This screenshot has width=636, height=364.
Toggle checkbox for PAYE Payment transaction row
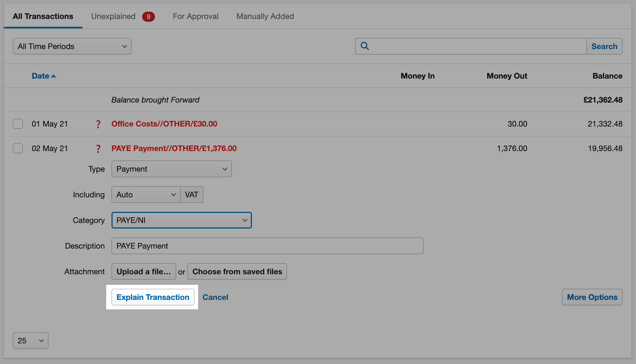tap(18, 148)
